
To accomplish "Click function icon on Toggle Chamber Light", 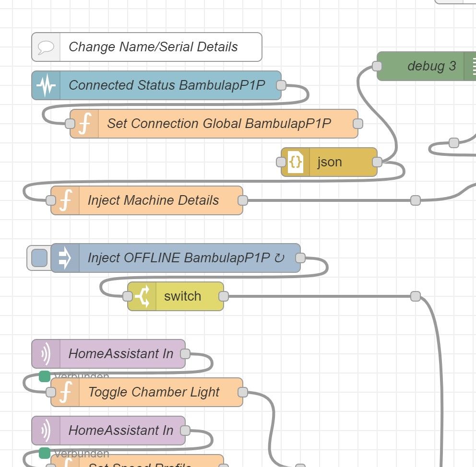I will (x=65, y=392).
